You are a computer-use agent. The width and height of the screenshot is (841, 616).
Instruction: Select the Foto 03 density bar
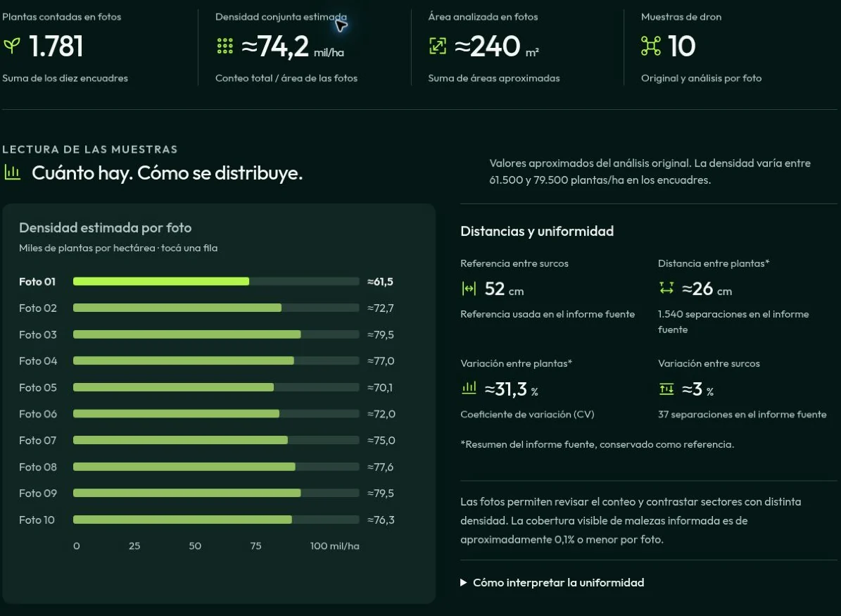pos(216,334)
